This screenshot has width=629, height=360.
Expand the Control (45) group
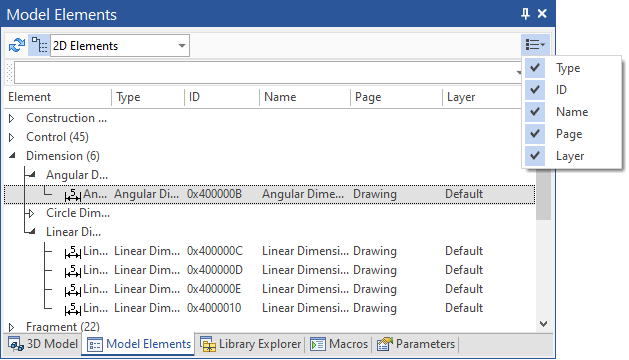click(x=12, y=137)
